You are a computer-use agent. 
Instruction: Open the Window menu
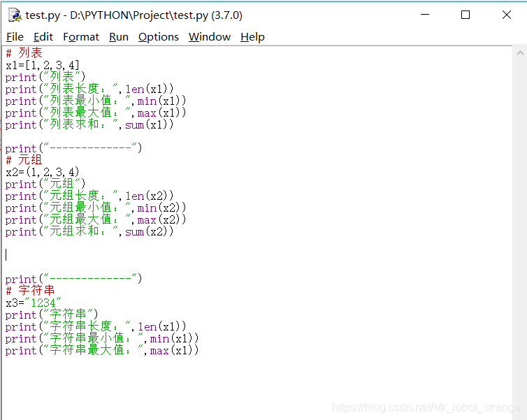click(210, 36)
